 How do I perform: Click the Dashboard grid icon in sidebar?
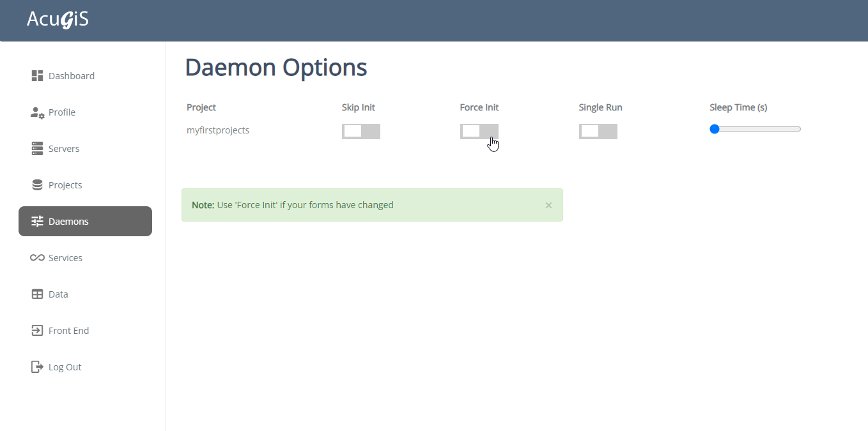pyautogui.click(x=37, y=76)
